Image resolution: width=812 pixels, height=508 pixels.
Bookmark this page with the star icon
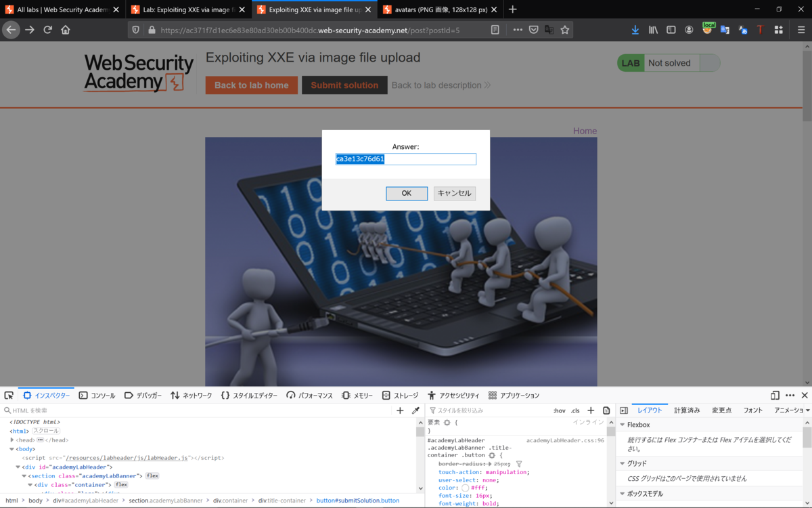tap(565, 30)
